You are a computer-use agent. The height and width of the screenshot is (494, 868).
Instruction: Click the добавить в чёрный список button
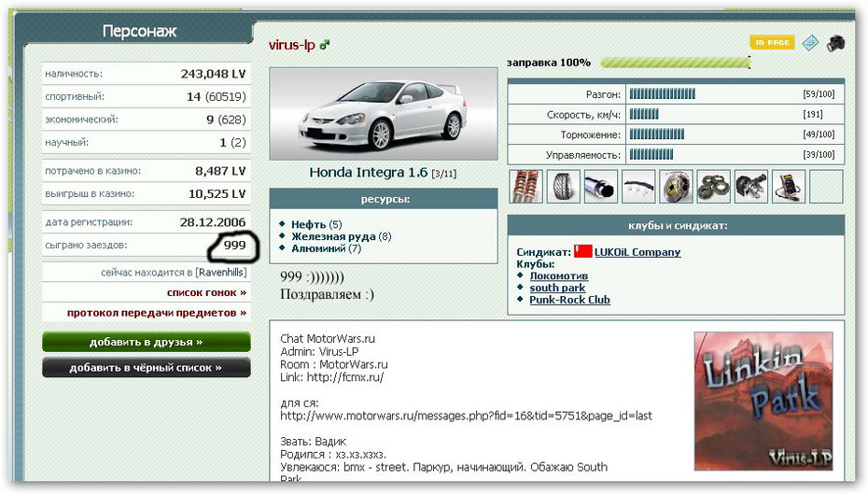pyautogui.click(x=147, y=367)
